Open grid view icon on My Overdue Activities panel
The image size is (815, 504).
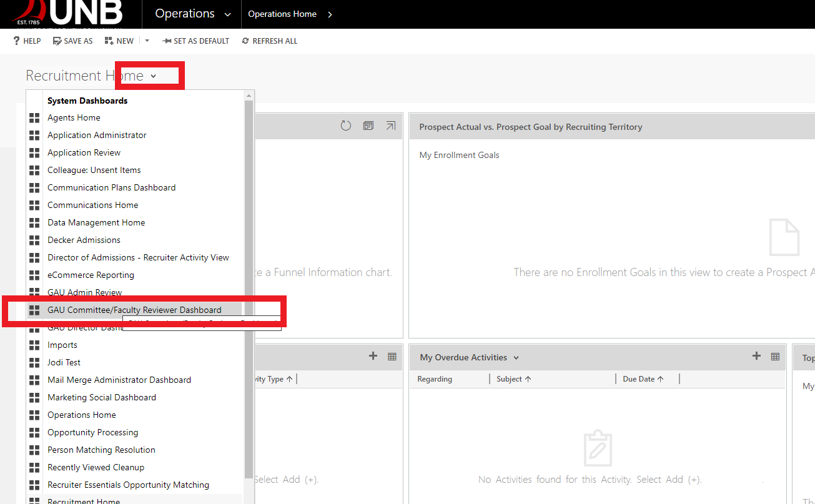[x=775, y=356]
